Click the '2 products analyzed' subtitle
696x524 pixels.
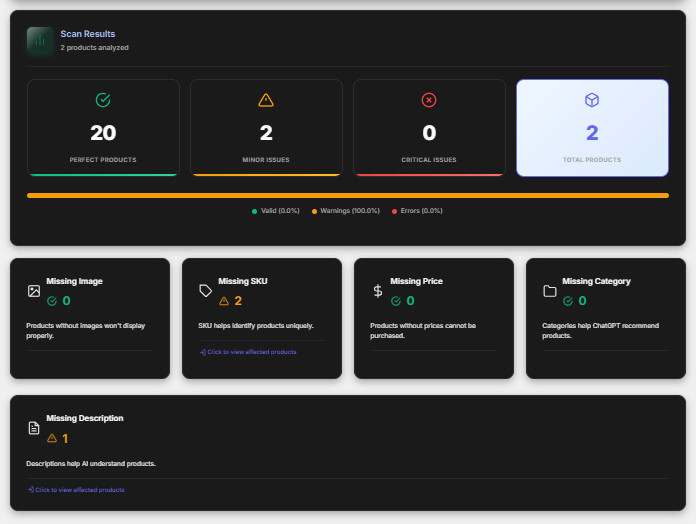point(95,47)
